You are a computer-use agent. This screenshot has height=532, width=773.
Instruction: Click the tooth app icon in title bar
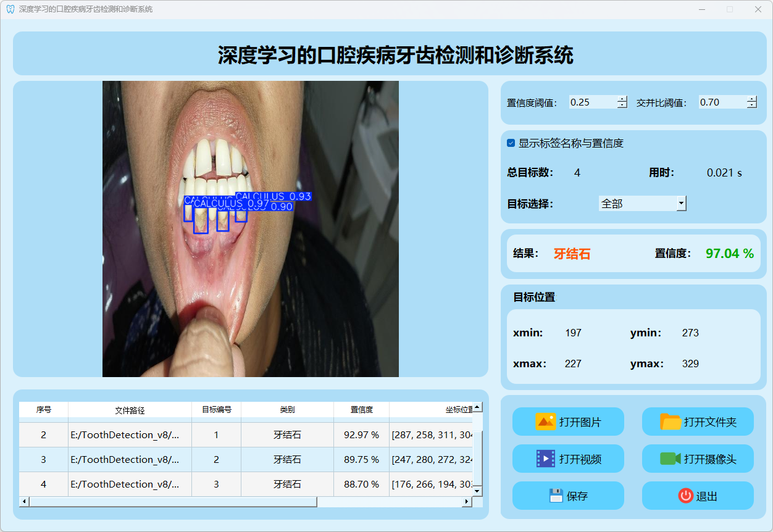tap(10, 9)
